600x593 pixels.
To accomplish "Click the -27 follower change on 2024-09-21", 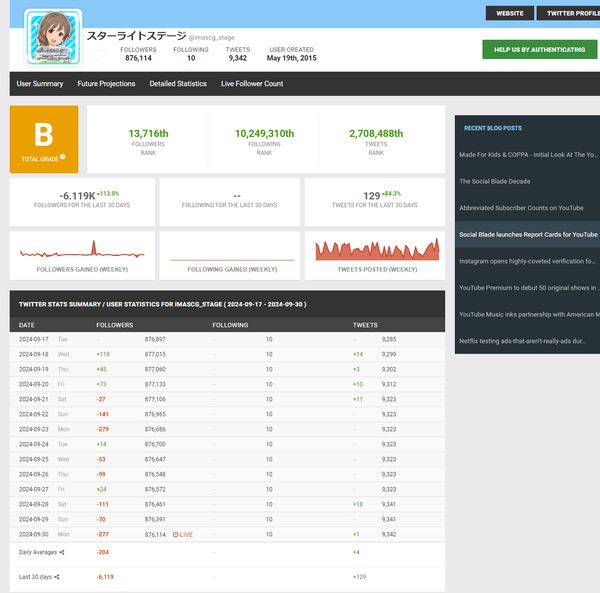I will tap(101, 399).
